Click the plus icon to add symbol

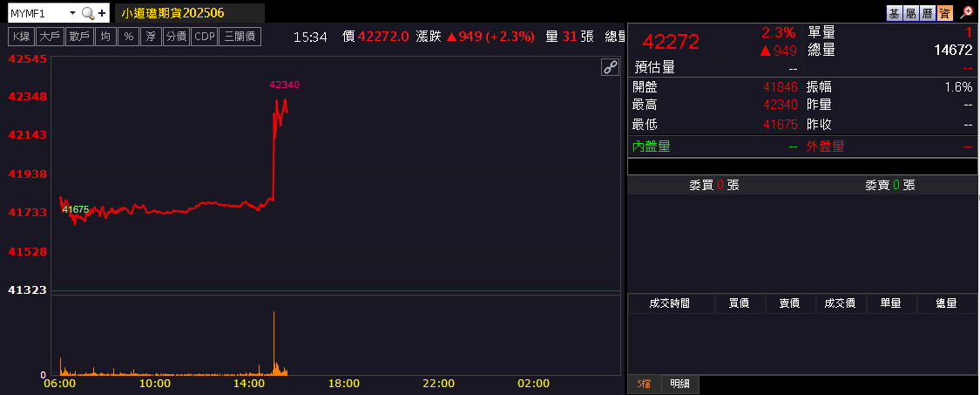[102, 12]
